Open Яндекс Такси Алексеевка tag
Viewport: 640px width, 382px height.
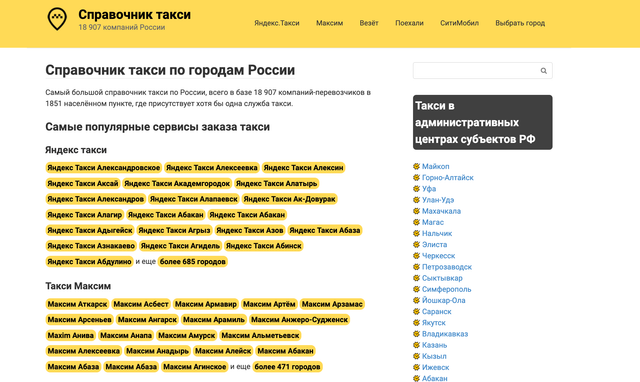[211, 168]
